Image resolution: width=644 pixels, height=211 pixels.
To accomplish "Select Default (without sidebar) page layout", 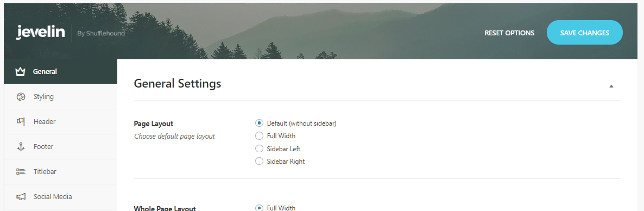I will click(x=259, y=123).
